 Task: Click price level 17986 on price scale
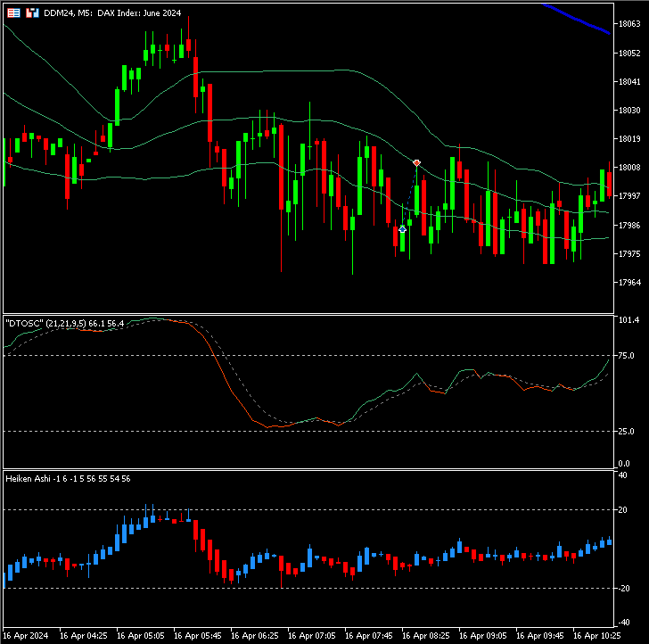point(629,226)
